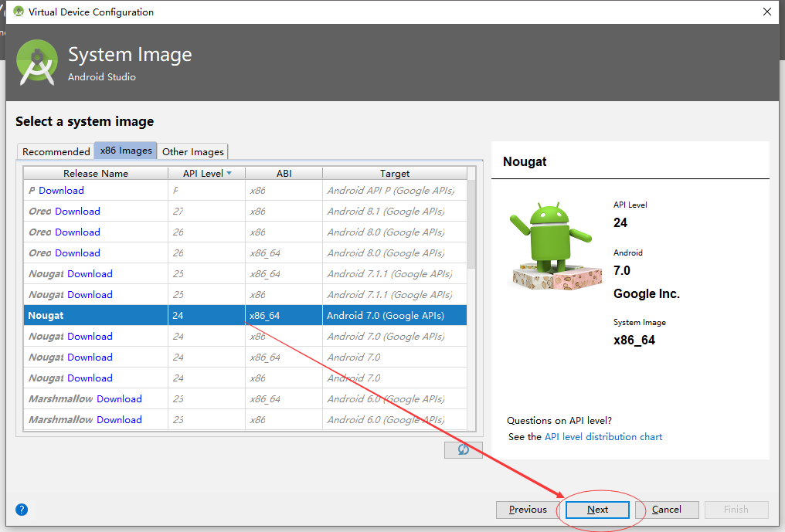The image size is (785, 532).
Task: Click the disabled Finish button
Action: click(x=736, y=510)
